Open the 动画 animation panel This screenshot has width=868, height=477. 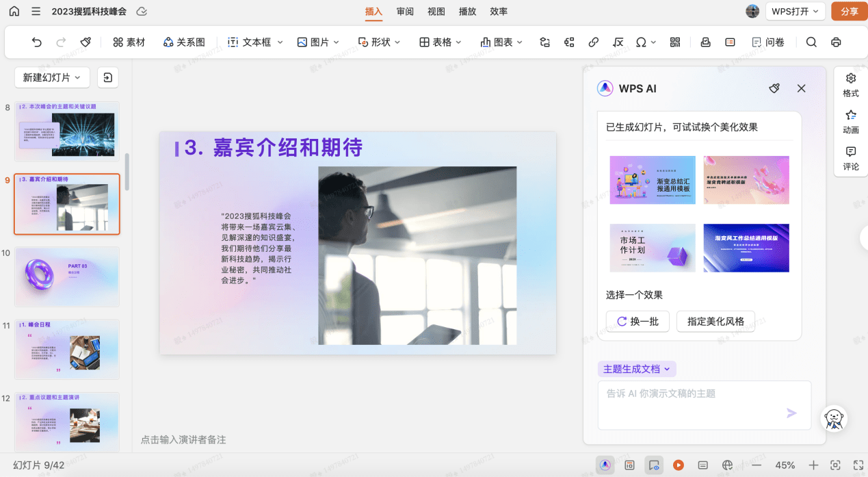pyautogui.click(x=850, y=121)
